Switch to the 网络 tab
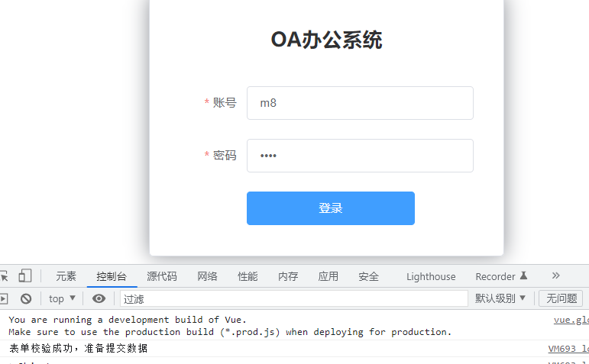The image size is (589, 364). click(207, 276)
